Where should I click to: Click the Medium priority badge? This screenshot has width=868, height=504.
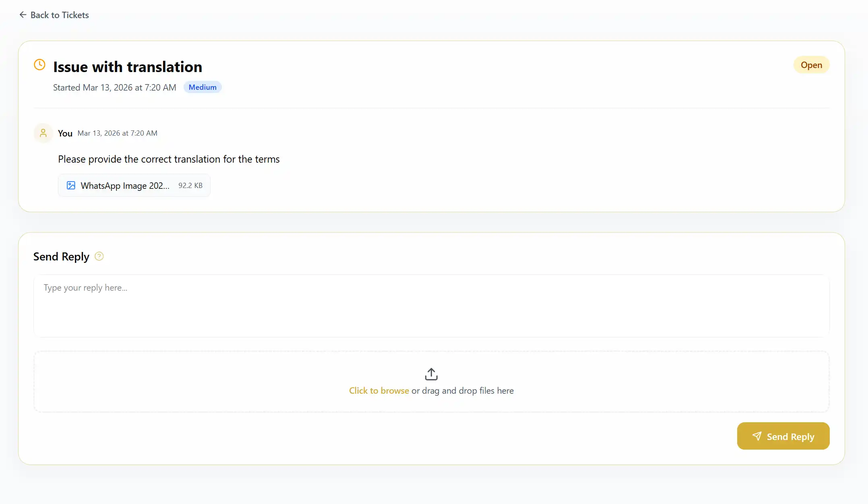point(202,87)
